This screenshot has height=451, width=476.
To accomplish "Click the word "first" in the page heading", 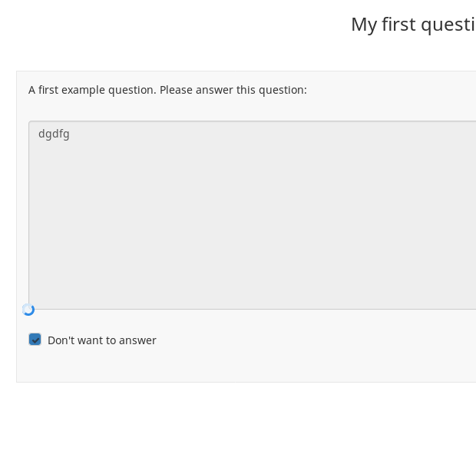I will pyautogui.click(x=398, y=25).
